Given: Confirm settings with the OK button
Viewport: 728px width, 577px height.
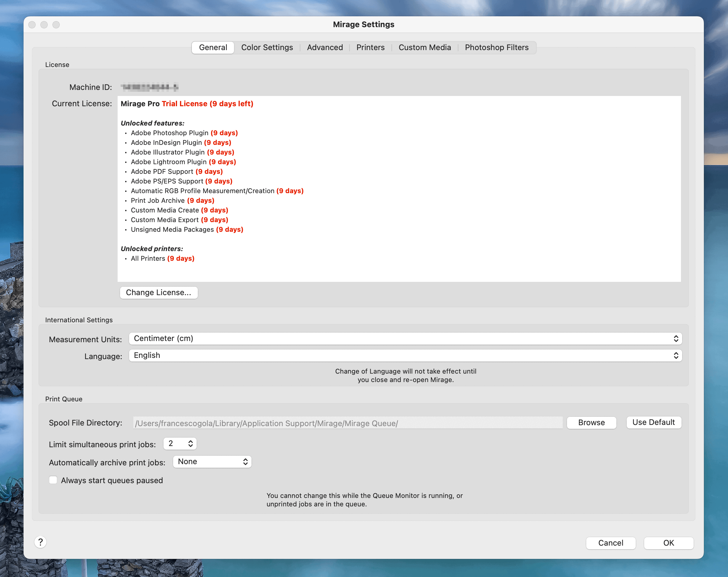Looking at the screenshot, I should [669, 543].
